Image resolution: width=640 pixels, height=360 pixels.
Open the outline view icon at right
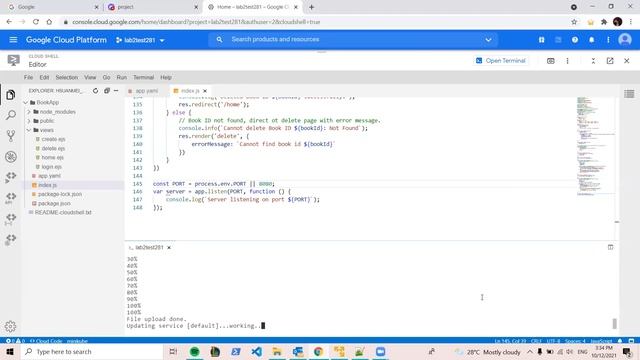(629, 94)
